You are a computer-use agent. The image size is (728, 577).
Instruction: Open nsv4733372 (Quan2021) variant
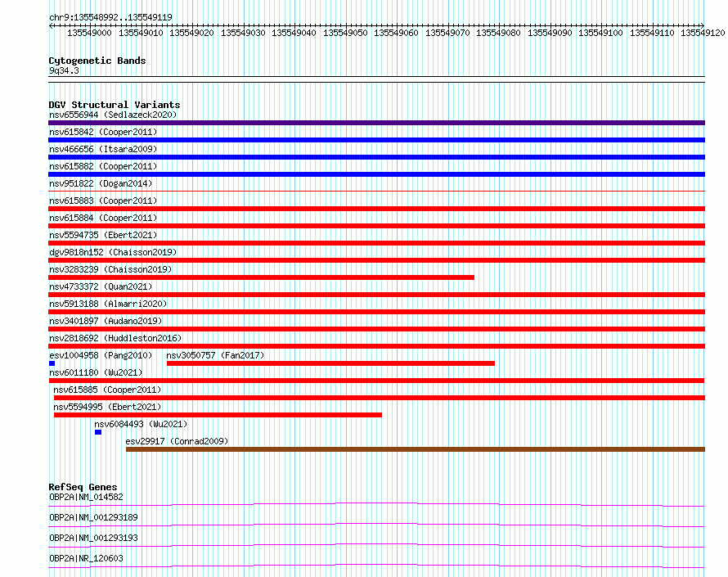[x=101, y=286]
